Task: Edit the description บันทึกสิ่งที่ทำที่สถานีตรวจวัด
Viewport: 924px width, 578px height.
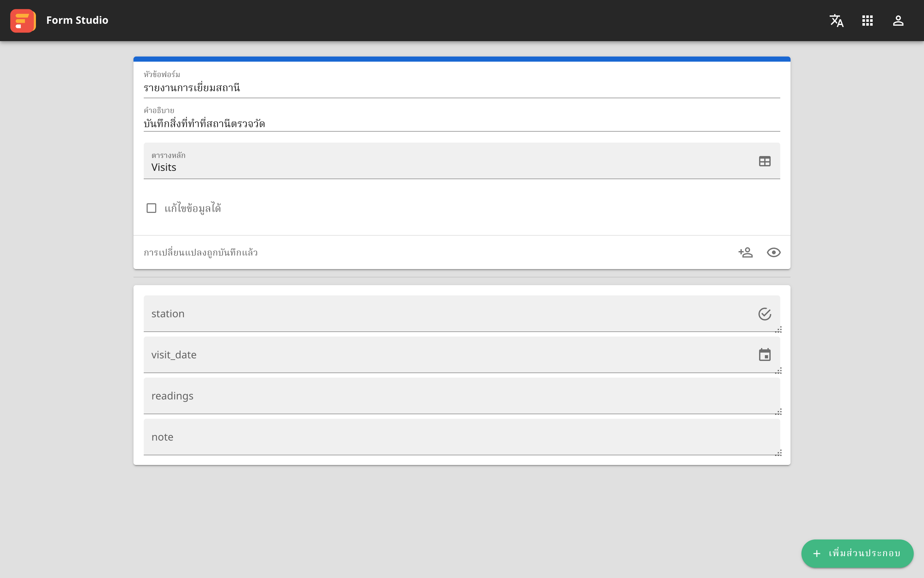Action: tap(462, 124)
